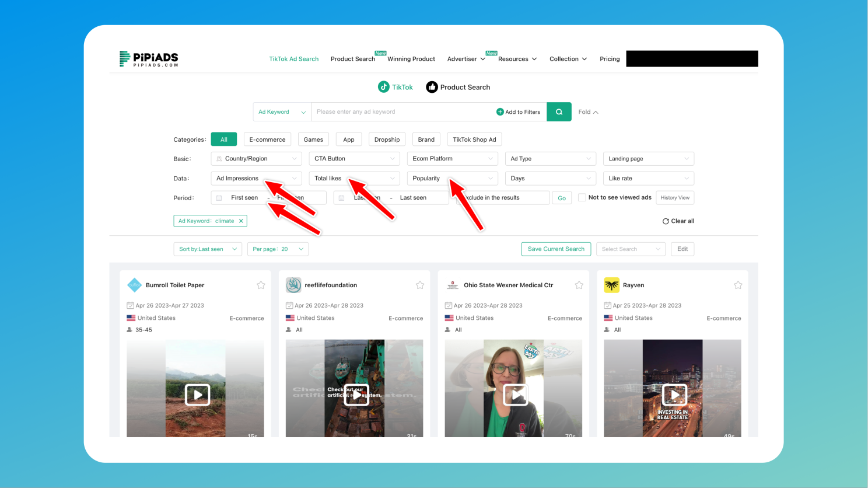
Task: Click Save Current Search button
Action: point(556,249)
